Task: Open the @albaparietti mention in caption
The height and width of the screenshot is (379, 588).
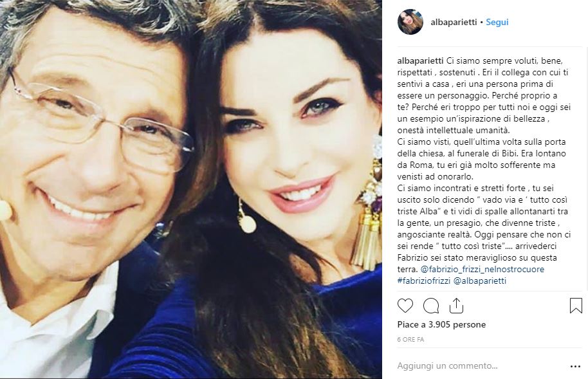Action: [480, 281]
